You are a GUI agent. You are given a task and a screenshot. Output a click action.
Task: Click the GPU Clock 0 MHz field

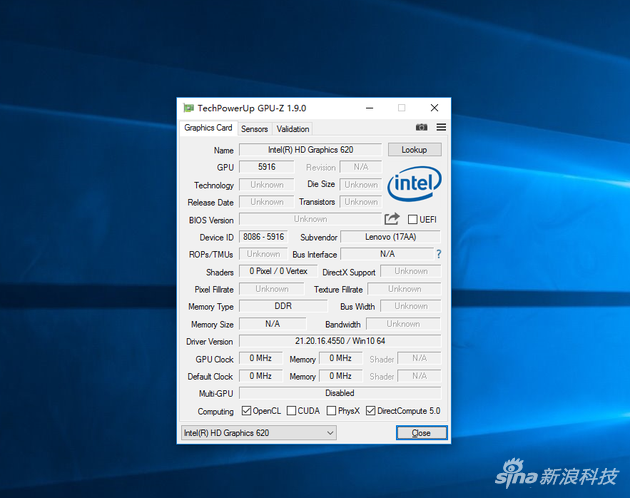[x=260, y=358]
